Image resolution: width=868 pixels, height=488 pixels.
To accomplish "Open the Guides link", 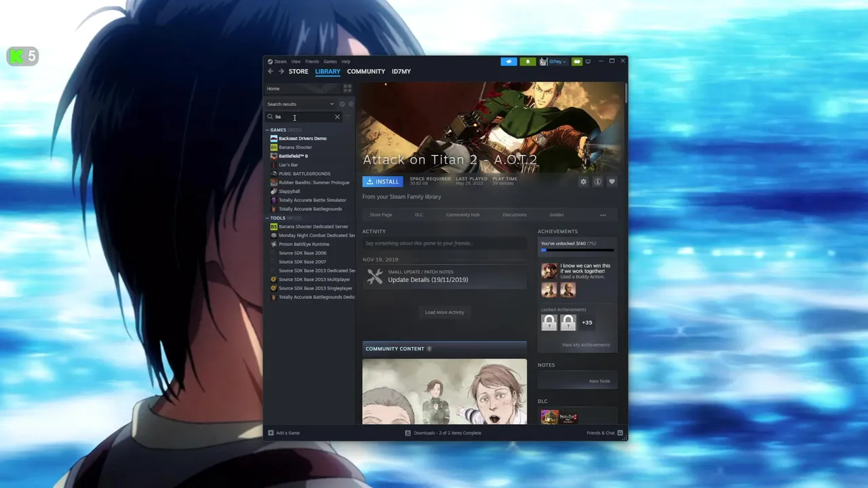I will tap(557, 215).
